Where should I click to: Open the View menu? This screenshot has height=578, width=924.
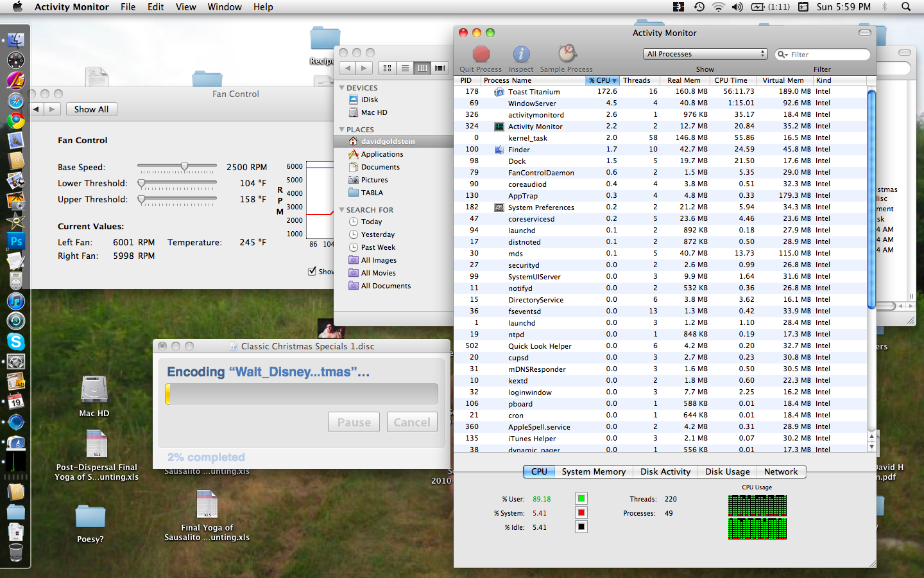(x=185, y=6)
